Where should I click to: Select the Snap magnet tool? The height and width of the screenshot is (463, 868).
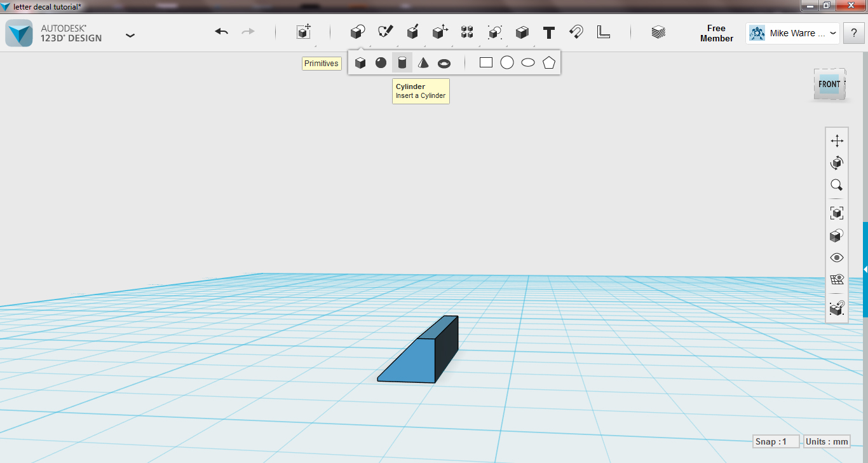click(x=576, y=32)
